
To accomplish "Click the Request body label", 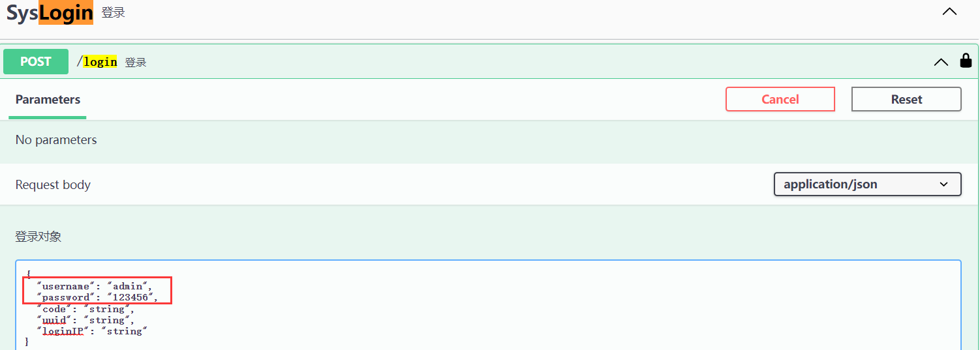I will click(53, 184).
